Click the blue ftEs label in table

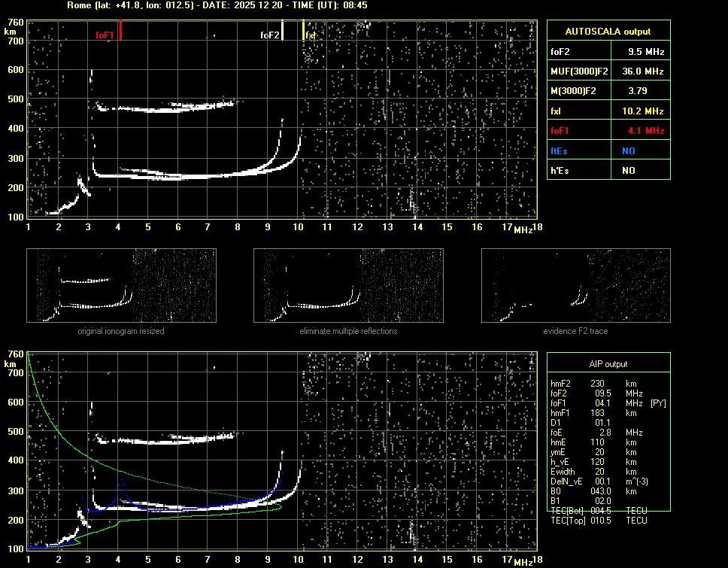(559, 150)
